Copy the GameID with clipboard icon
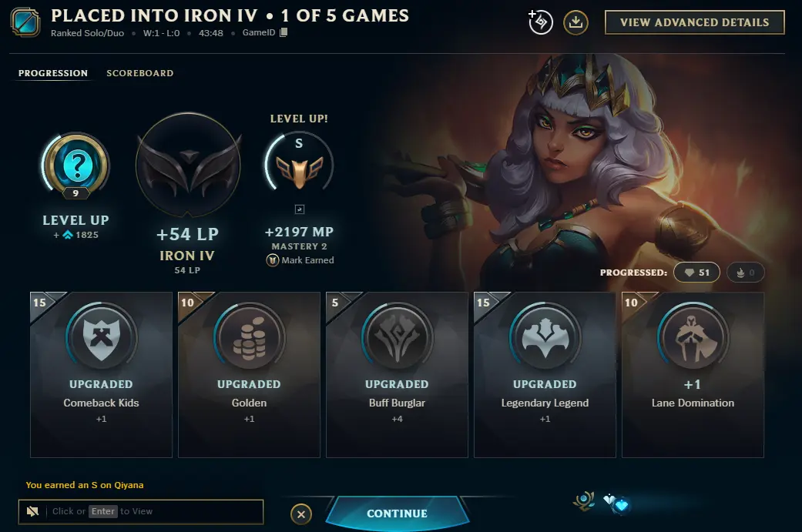The width and height of the screenshot is (802, 532). point(284,32)
